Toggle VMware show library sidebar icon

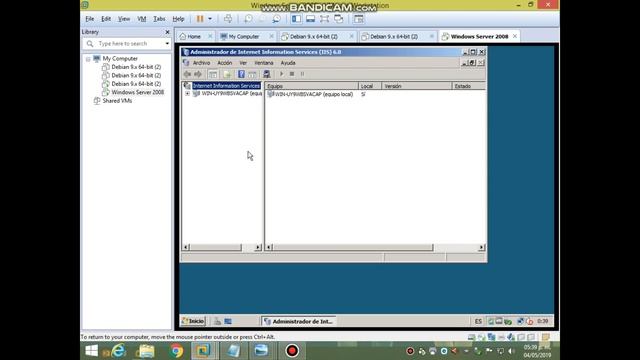(296, 19)
